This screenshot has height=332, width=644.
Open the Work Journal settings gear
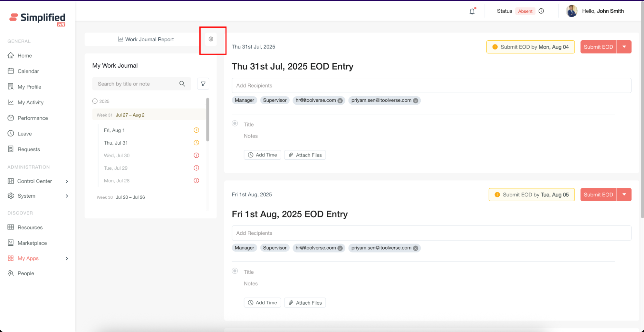(211, 39)
